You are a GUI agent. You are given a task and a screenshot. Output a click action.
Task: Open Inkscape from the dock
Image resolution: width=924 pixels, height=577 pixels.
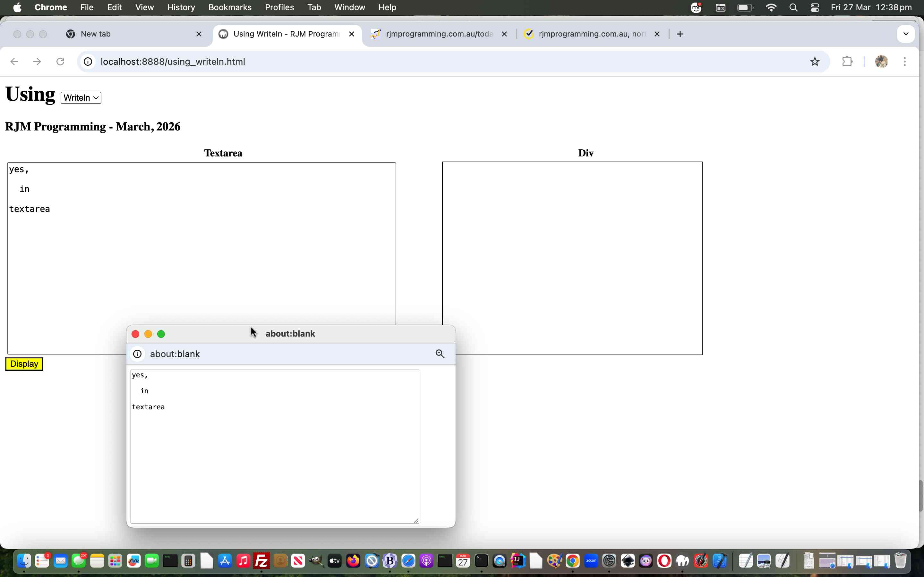628,561
